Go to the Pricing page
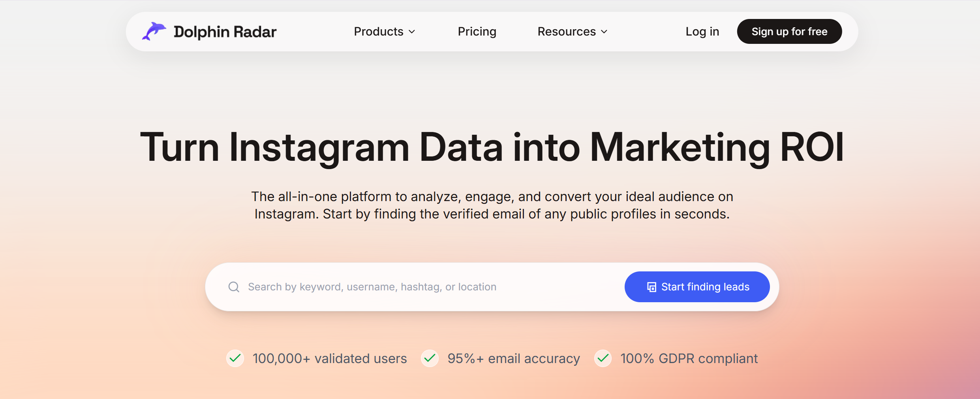Viewport: 980px width, 399px height. (477, 32)
